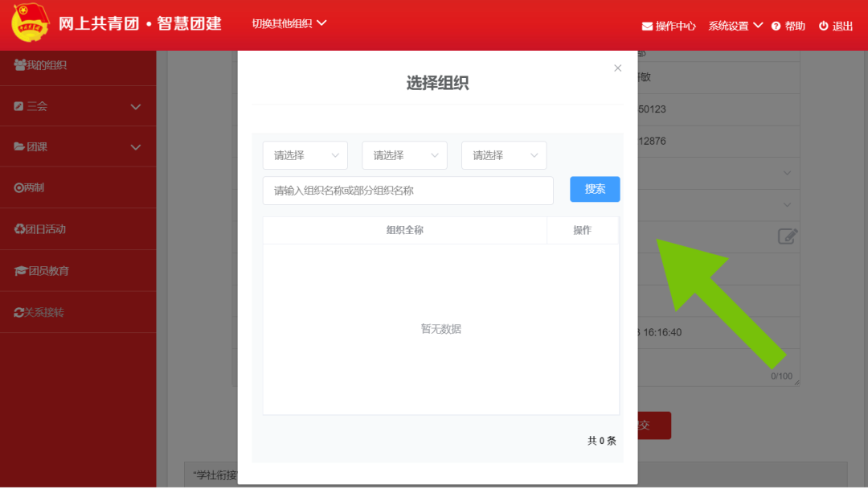Click the people icon next to 我的组织
This screenshot has width=868, height=489.
point(19,65)
